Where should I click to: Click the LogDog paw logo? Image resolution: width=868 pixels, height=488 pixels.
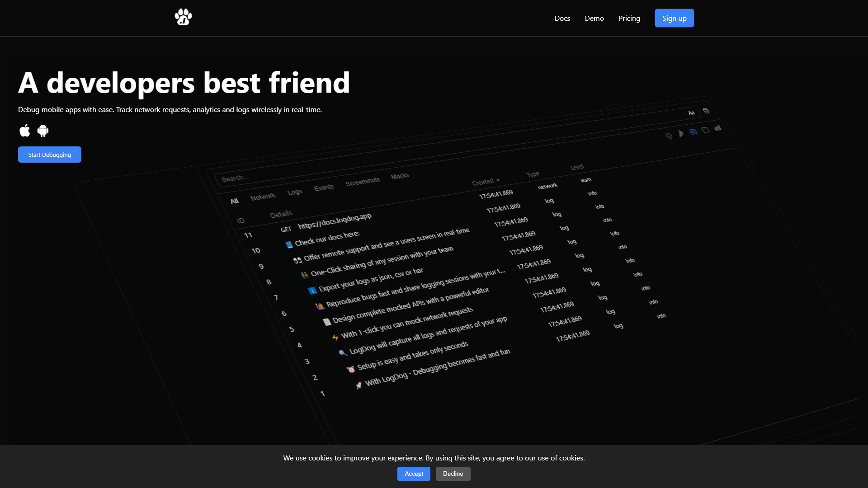tap(183, 17)
